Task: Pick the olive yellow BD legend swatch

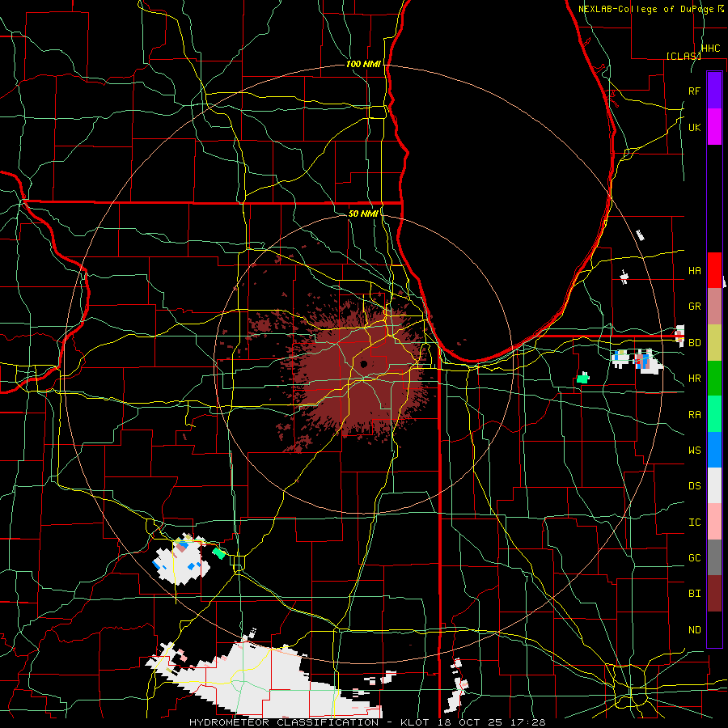Action: (714, 343)
